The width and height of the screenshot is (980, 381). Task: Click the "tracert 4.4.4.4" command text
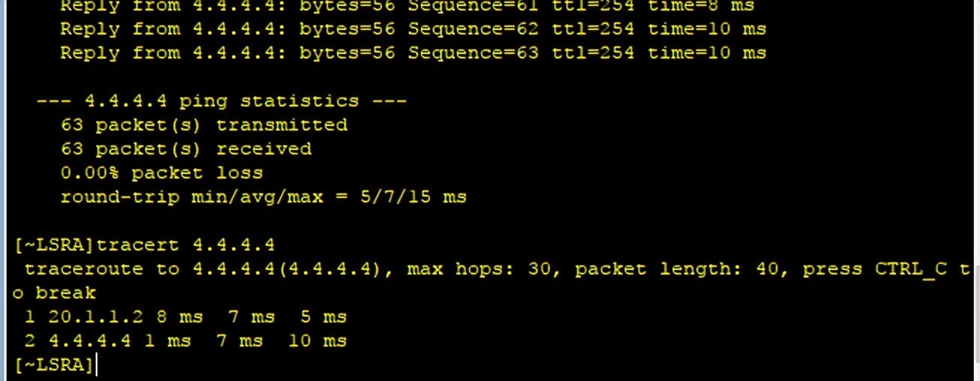coord(186,244)
